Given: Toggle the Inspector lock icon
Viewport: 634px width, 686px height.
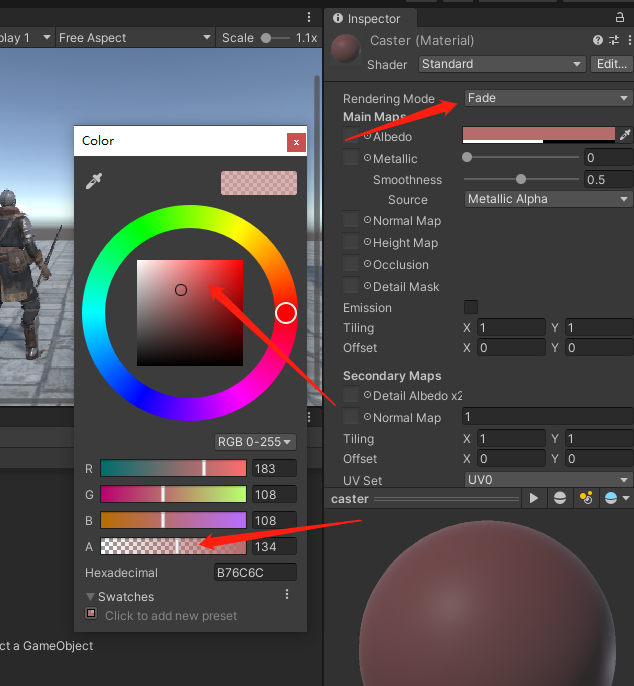Looking at the screenshot, I should pos(620,18).
